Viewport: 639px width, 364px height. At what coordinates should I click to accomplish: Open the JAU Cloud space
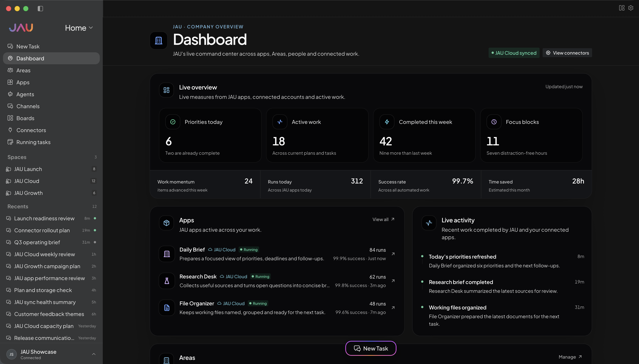(x=51, y=181)
